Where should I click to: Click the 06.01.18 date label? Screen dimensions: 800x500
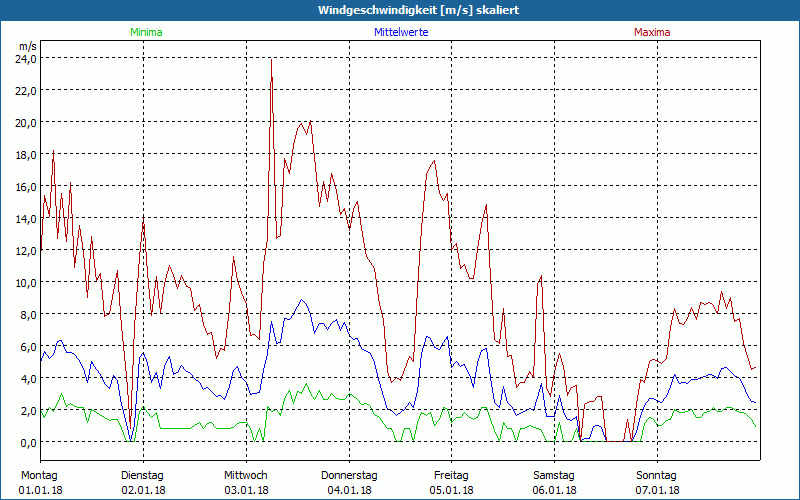(x=555, y=490)
